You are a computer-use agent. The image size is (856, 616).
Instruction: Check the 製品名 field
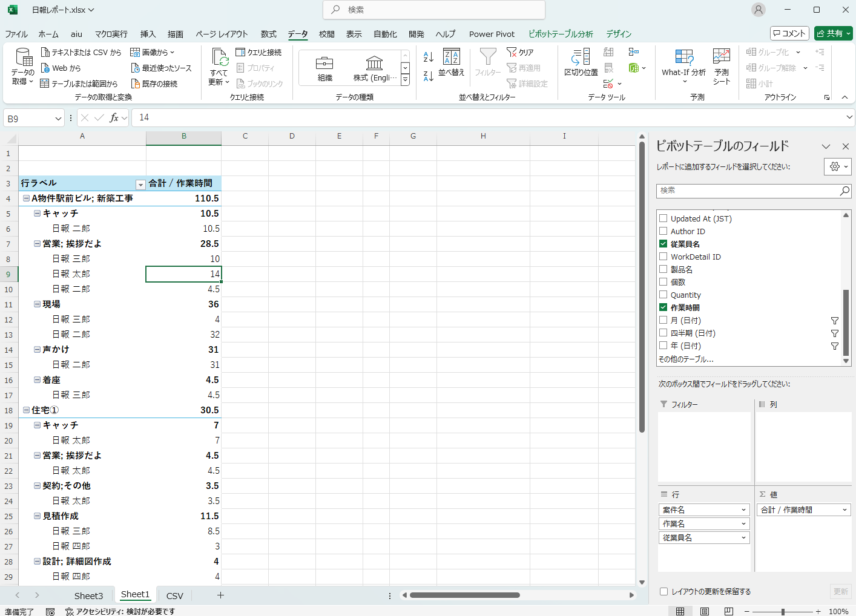(x=663, y=269)
